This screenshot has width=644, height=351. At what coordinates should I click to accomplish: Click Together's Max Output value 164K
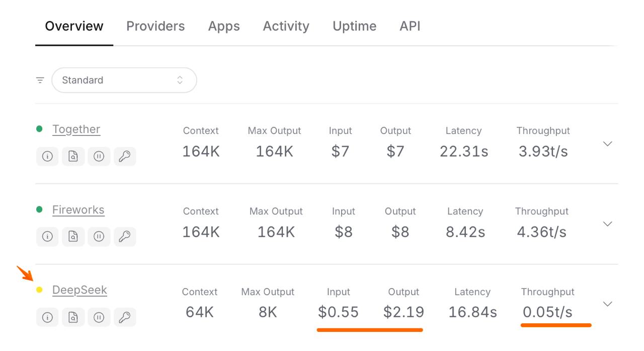click(x=274, y=151)
